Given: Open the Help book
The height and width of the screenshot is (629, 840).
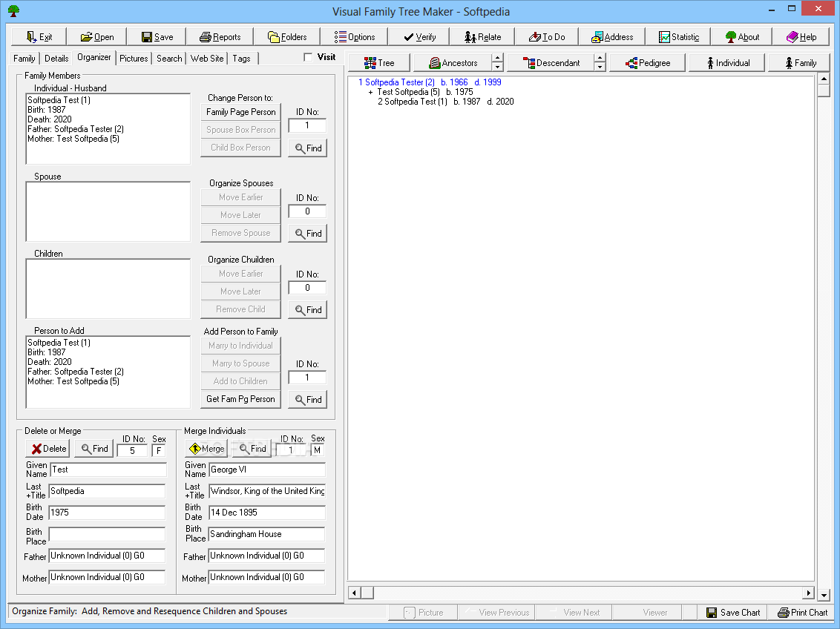Looking at the screenshot, I should (x=801, y=37).
